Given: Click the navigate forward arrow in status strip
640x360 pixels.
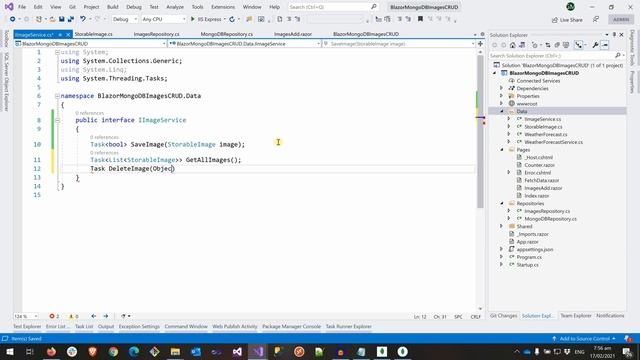Looking at the screenshot, I should pyautogui.click(x=106, y=316).
